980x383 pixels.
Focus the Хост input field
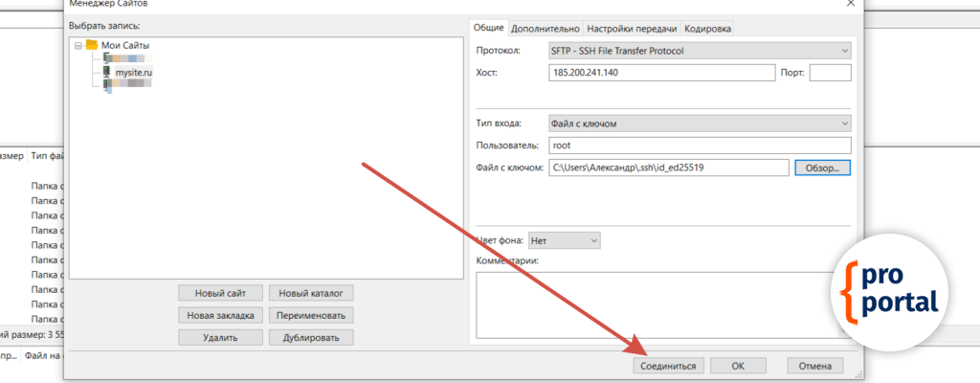coord(661,74)
